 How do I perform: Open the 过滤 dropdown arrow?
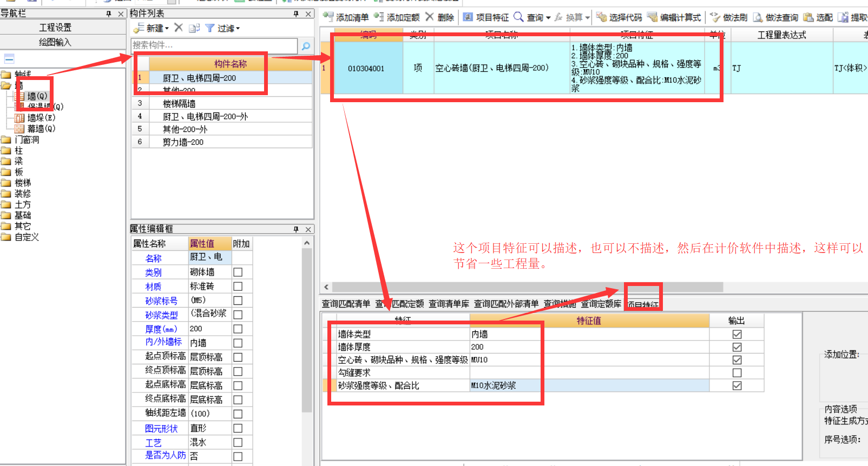[x=238, y=29]
